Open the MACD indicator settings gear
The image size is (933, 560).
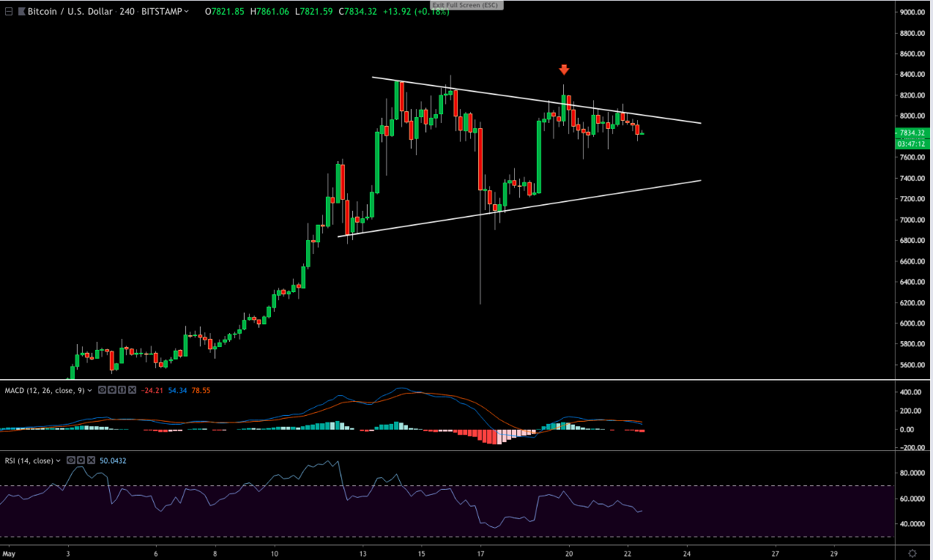(111, 390)
